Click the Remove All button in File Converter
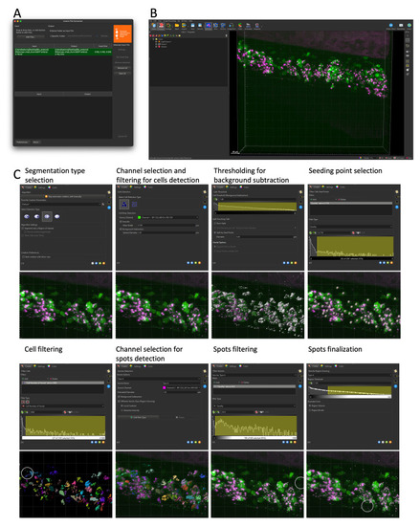420x526 pixels. coord(122,68)
